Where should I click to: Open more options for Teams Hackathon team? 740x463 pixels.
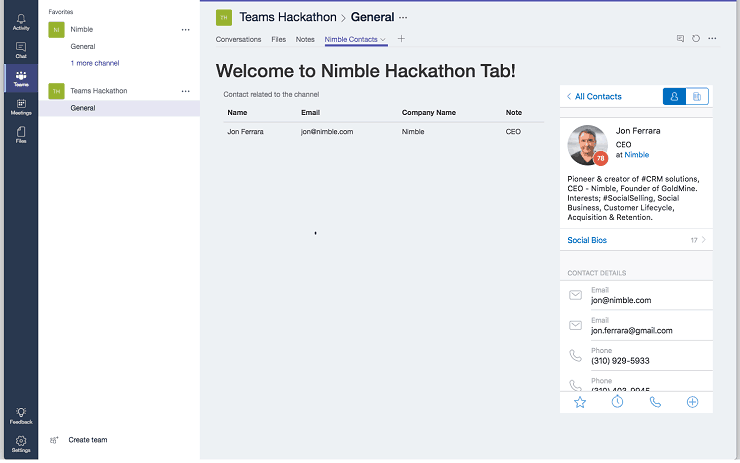tap(185, 91)
